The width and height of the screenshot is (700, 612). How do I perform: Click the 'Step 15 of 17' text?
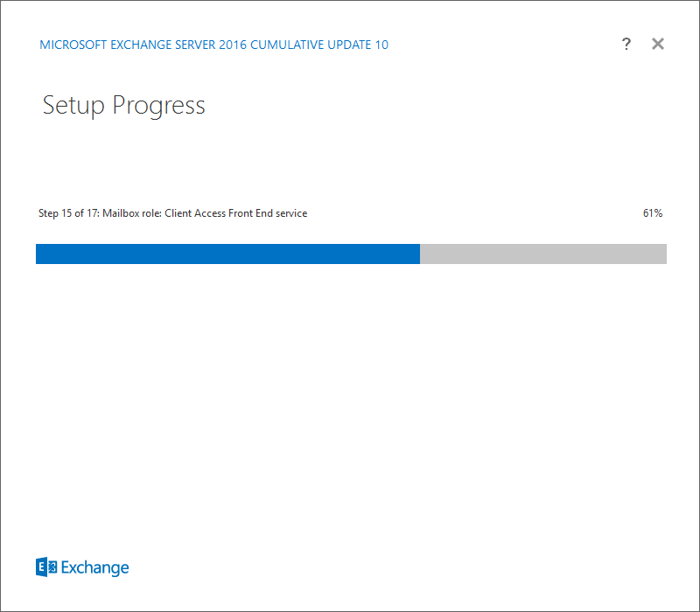click(68, 213)
